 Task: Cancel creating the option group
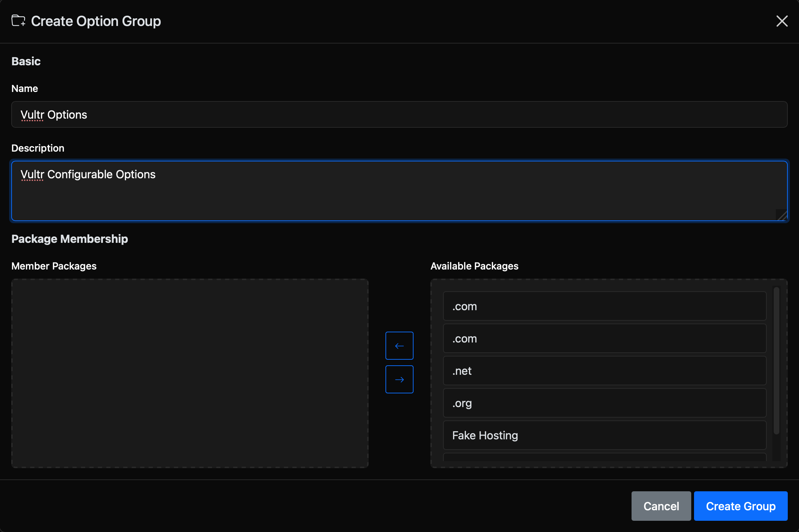(661, 506)
